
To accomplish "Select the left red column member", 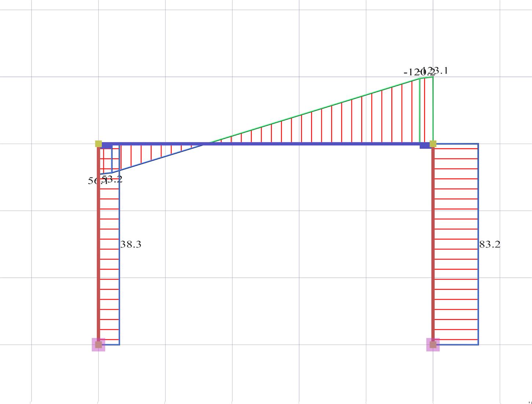I will point(98,257).
